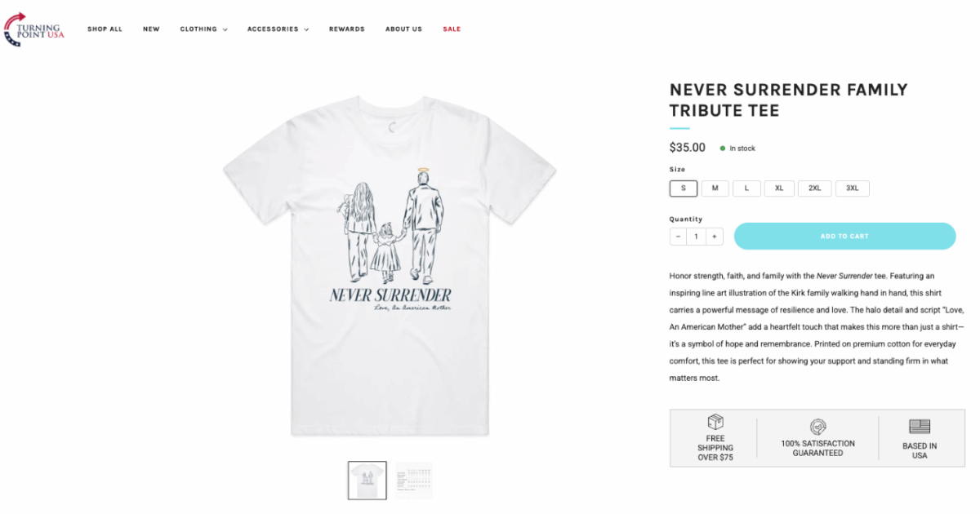Expand the Accessories dropdown menu

pos(278,29)
